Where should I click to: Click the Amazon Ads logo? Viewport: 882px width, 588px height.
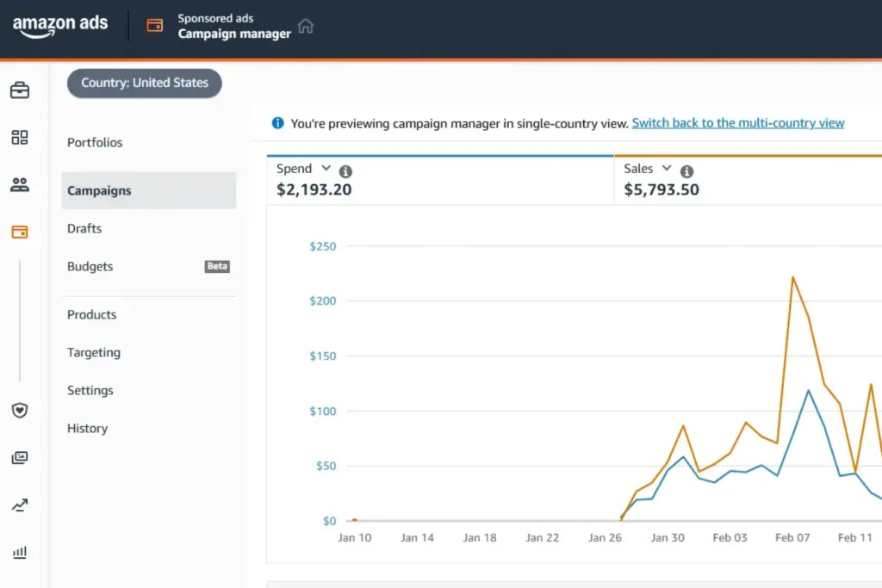(60, 26)
